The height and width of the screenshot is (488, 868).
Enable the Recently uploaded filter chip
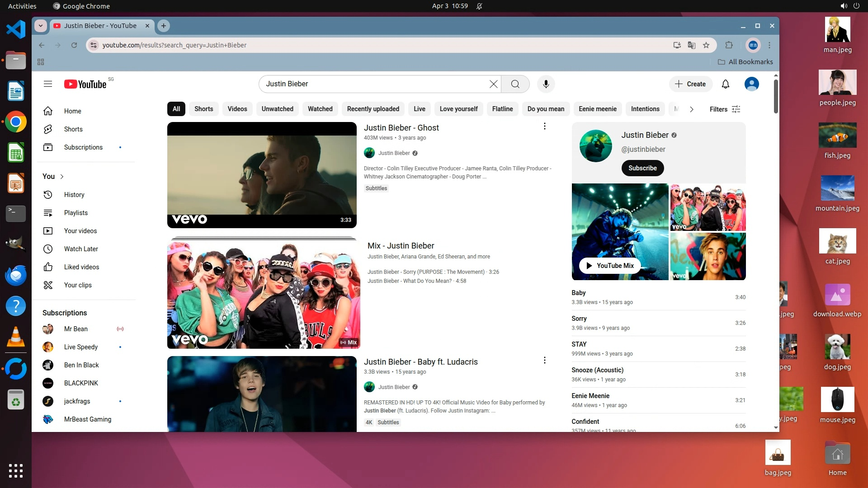coord(373,109)
